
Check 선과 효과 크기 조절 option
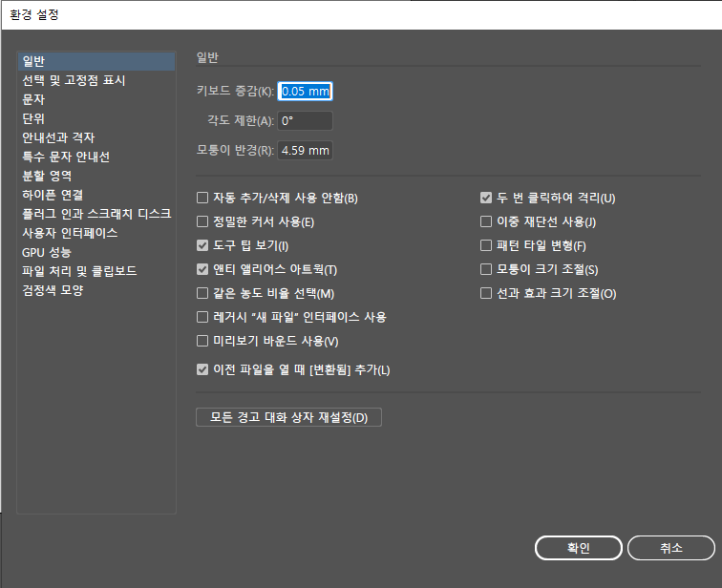486,294
